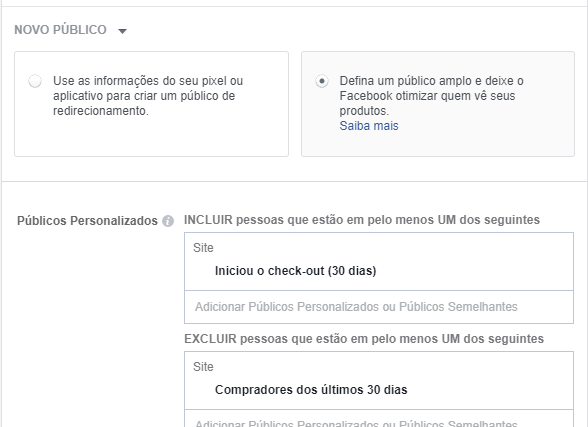
Task: Open the Saiba mais link
Action: pos(369,126)
